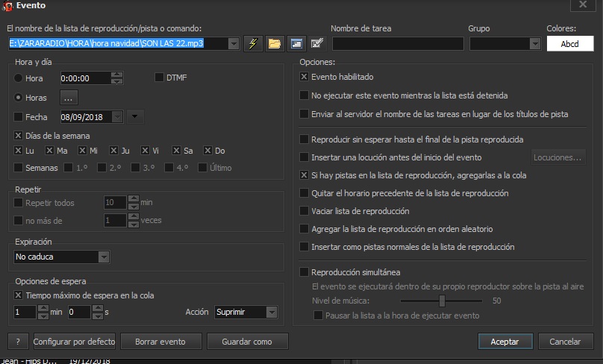The height and width of the screenshot is (364, 603).
Task: Click the lightning bolt command icon
Action: click(253, 43)
